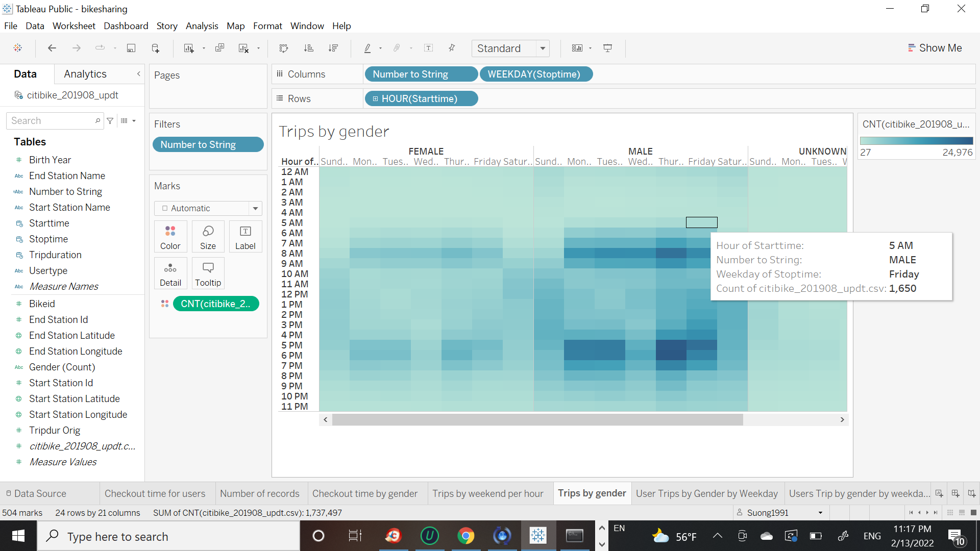Click the Save workbook toolbar icon
Screen dimensions: 980x551
pos(131,48)
